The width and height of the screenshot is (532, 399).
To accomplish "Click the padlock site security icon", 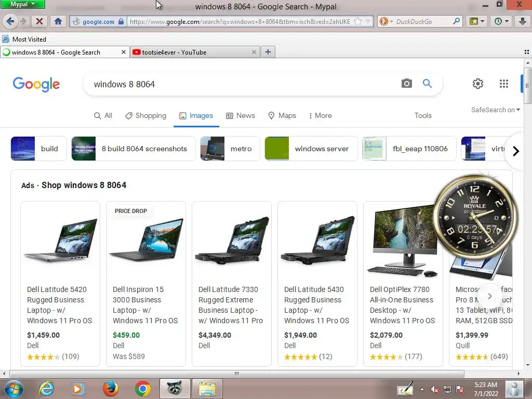I will coord(121,21).
